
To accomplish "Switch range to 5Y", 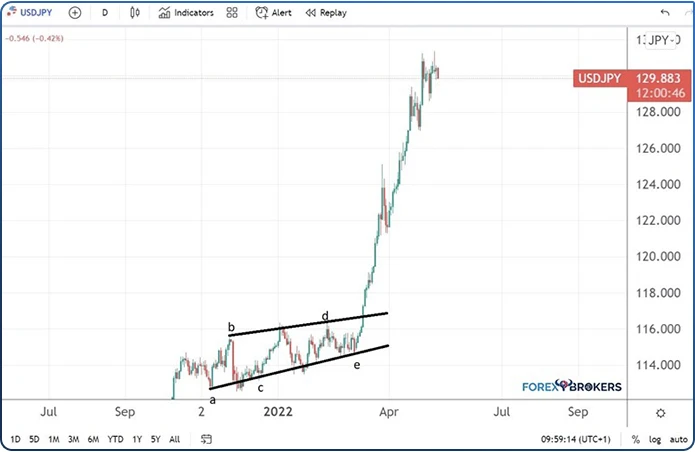I will click(x=155, y=439).
